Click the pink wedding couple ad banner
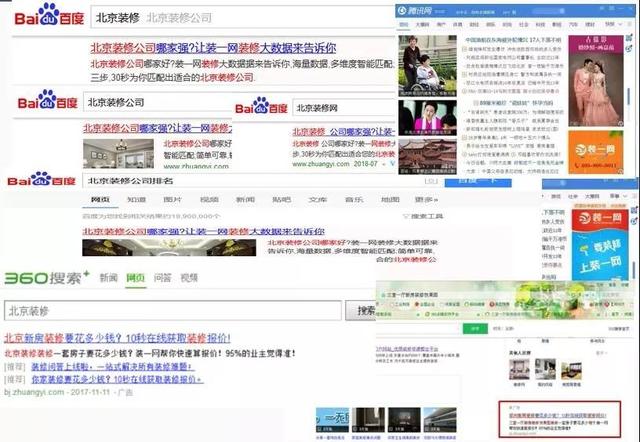 (x=596, y=81)
